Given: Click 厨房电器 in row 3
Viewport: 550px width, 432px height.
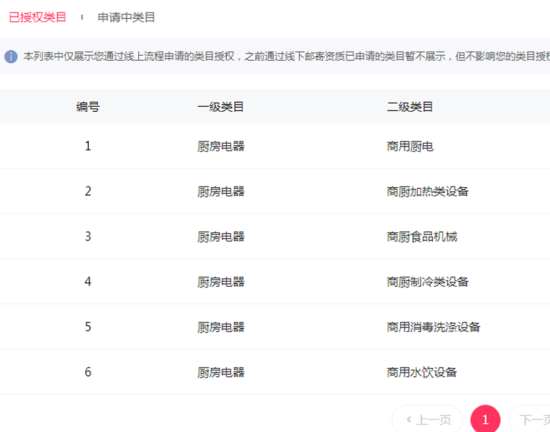Looking at the screenshot, I should [221, 237].
